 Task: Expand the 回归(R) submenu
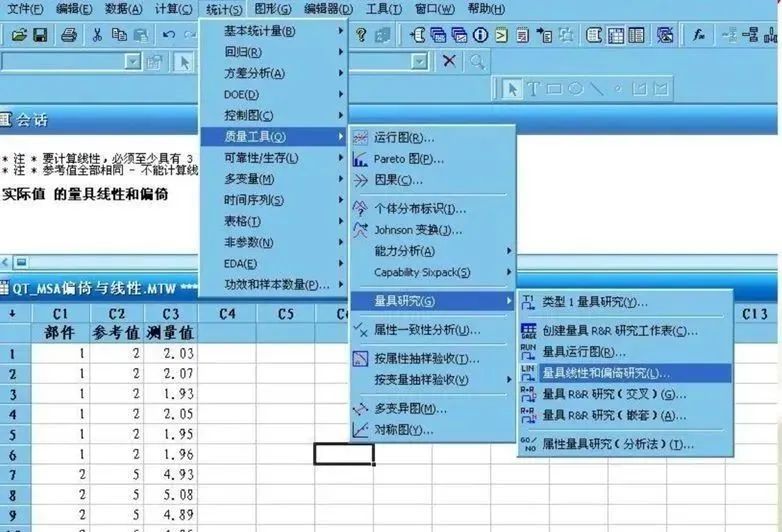pyautogui.click(x=274, y=52)
